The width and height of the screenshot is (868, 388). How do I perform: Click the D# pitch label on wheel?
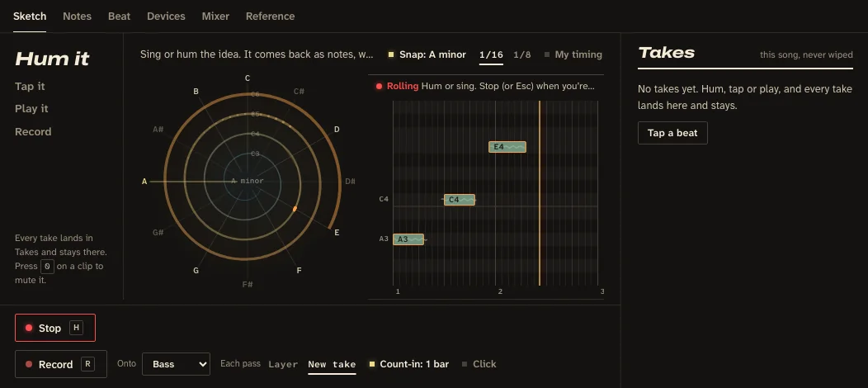pyautogui.click(x=350, y=181)
